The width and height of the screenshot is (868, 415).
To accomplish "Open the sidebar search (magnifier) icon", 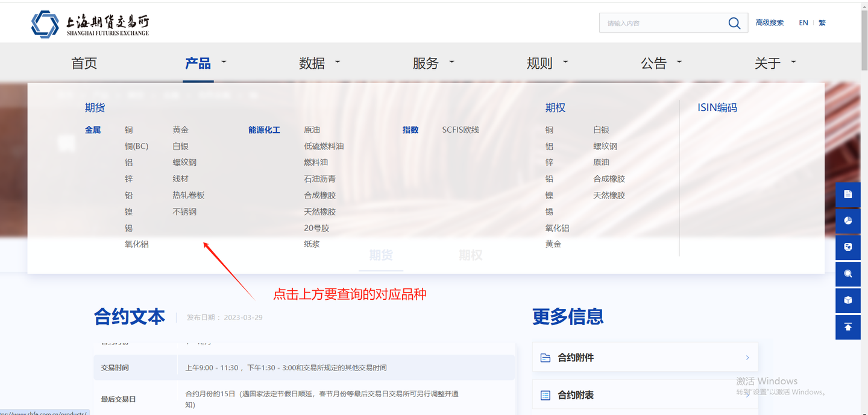I will pos(848,274).
